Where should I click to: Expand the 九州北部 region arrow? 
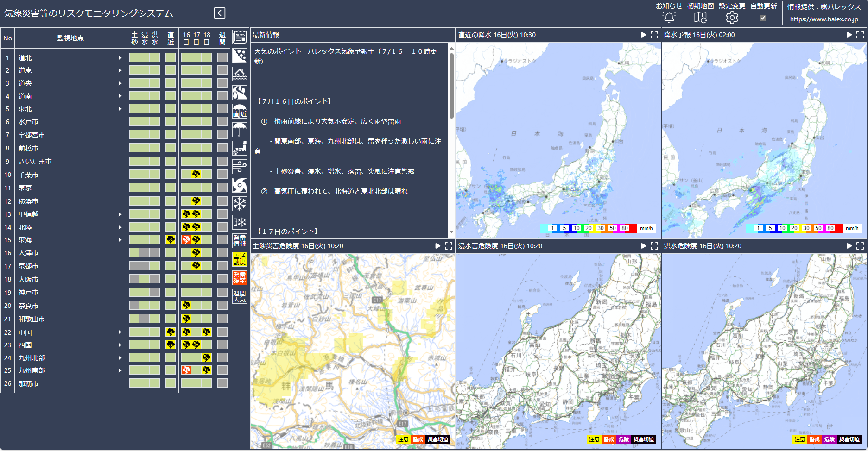[120, 358]
